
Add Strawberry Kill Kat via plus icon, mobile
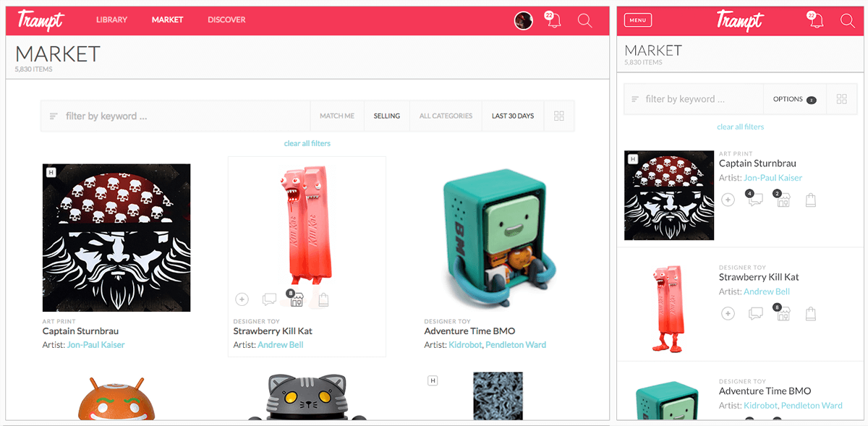(x=728, y=313)
